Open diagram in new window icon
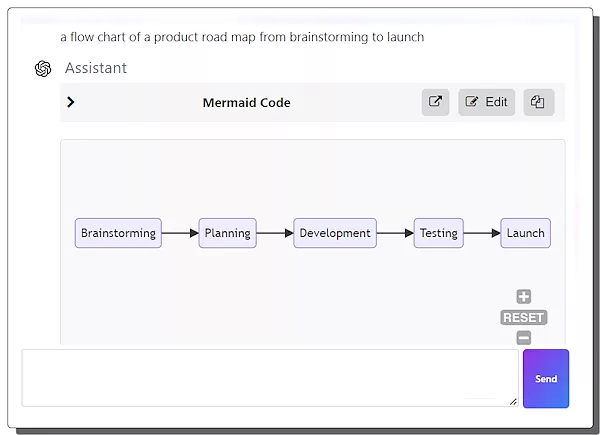Viewport: 600px width, 435px height. click(x=435, y=102)
